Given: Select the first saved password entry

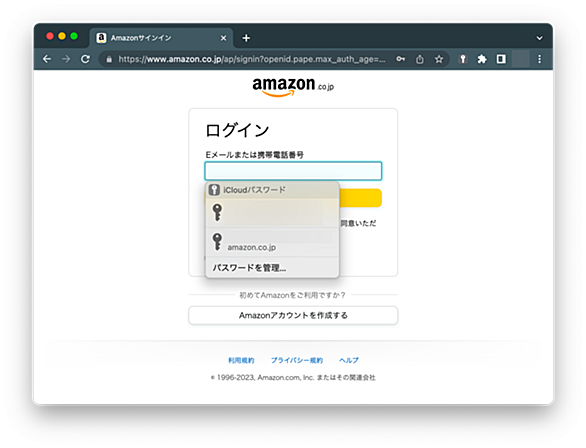Looking at the screenshot, I should [x=272, y=213].
